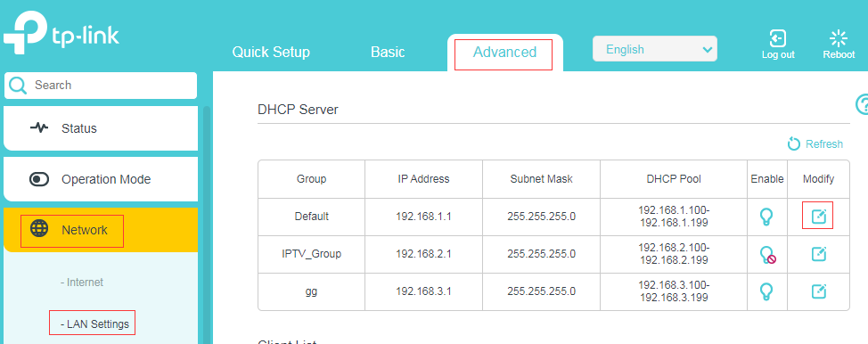Click the Reboot icon
This screenshot has width=868, height=344.
[x=839, y=38]
